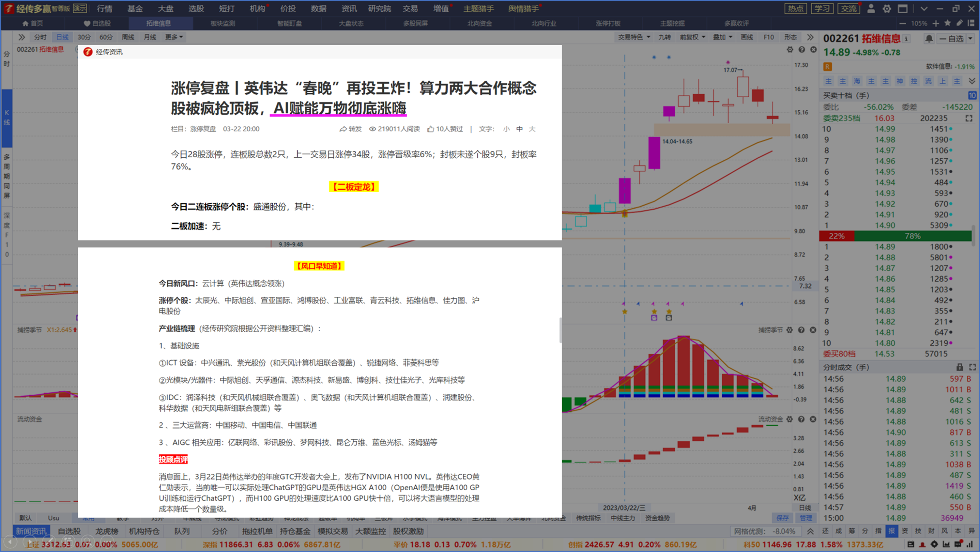Click the alert bell icon beside 拓维信息
The image size is (980, 552).
[x=929, y=39]
